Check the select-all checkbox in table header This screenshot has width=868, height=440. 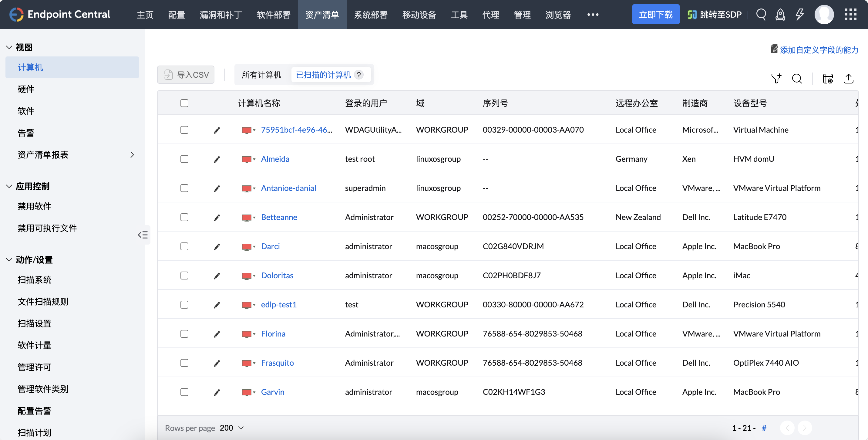point(184,103)
